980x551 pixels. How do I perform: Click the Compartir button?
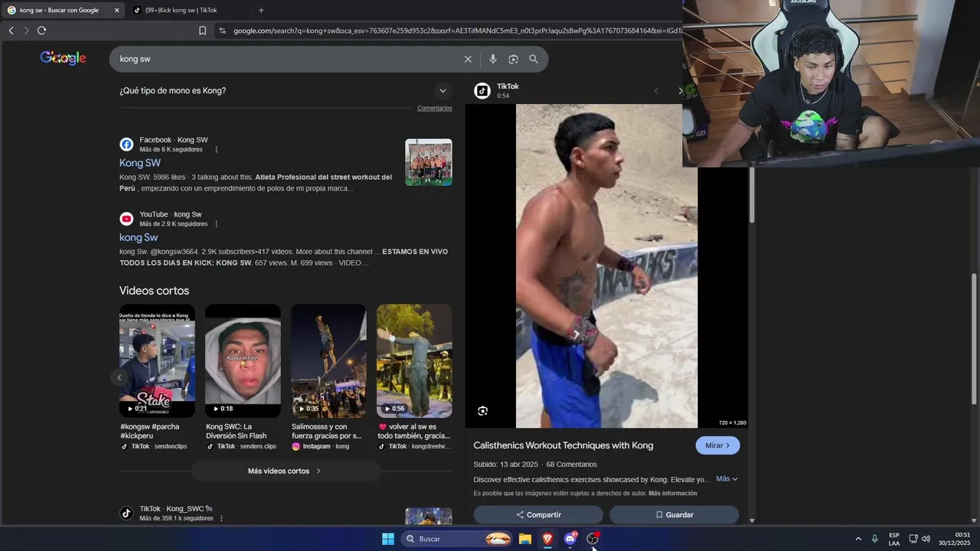[538, 515]
